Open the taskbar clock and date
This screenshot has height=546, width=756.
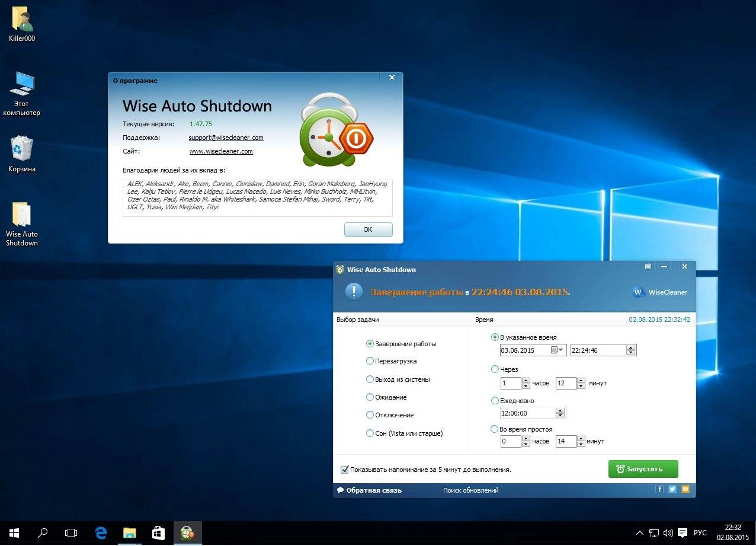[733, 532]
